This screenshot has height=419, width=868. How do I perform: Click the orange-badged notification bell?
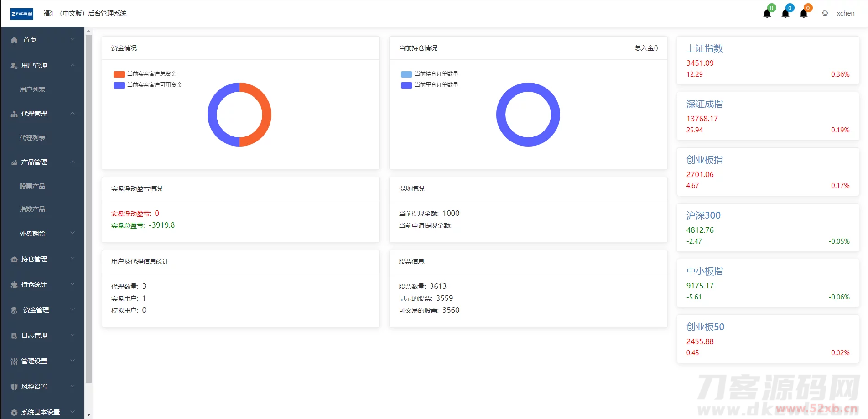pos(804,13)
